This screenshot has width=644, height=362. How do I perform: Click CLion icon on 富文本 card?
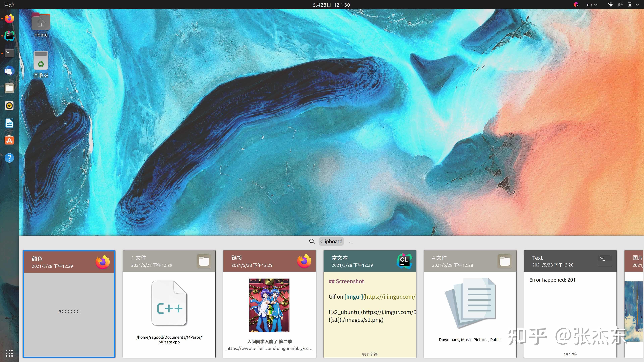[404, 261]
